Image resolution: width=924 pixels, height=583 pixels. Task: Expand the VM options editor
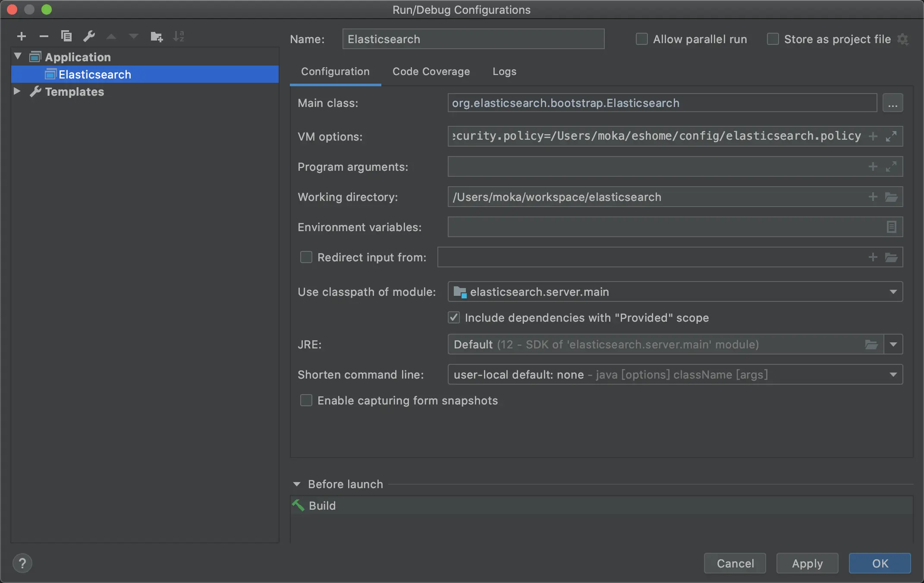(x=892, y=136)
